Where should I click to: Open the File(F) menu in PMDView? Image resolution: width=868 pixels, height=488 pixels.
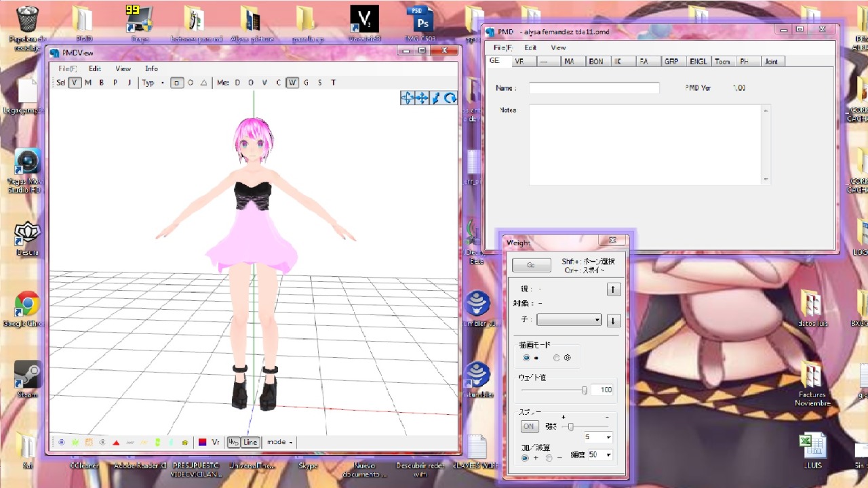click(x=68, y=68)
